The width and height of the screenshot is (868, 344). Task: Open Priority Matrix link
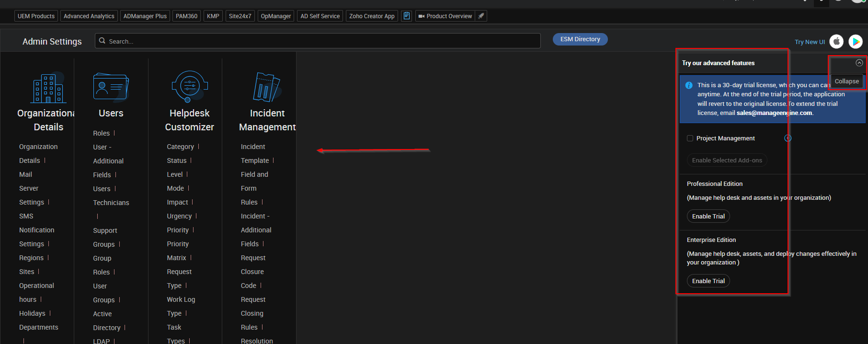click(x=178, y=251)
